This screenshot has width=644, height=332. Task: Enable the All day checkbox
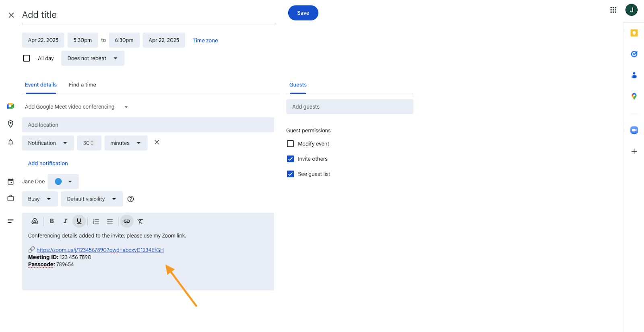[x=27, y=58]
